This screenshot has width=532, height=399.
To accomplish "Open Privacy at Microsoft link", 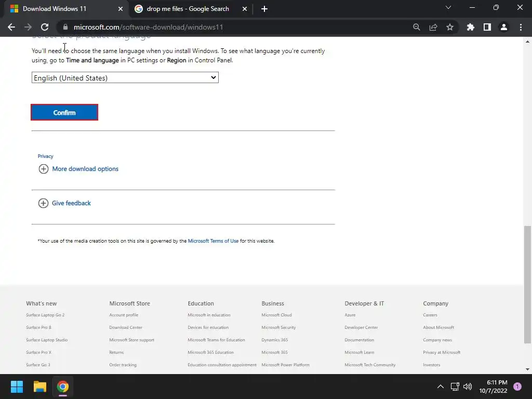I will coord(442,353).
